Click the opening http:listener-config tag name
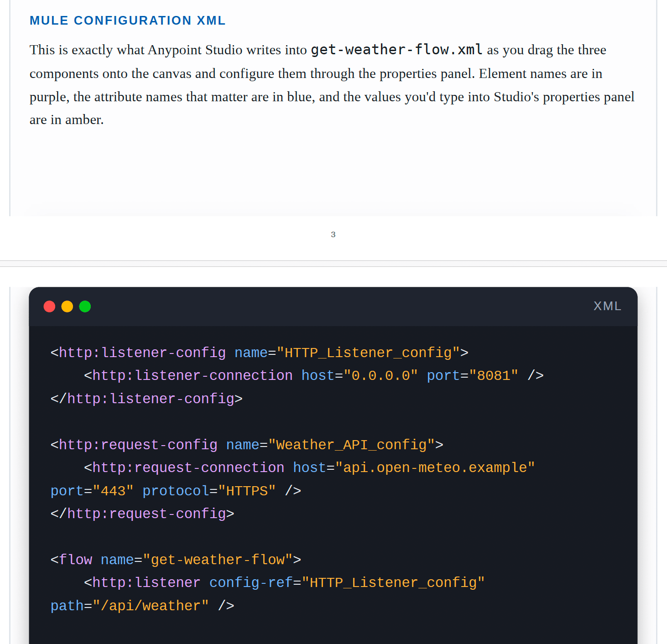Viewport: 667px width, 644px height. 142,353
